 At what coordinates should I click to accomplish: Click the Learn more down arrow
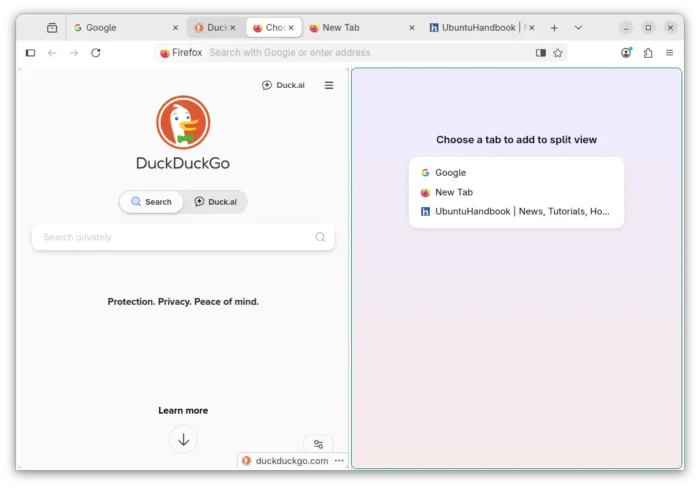(x=183, y=439)
